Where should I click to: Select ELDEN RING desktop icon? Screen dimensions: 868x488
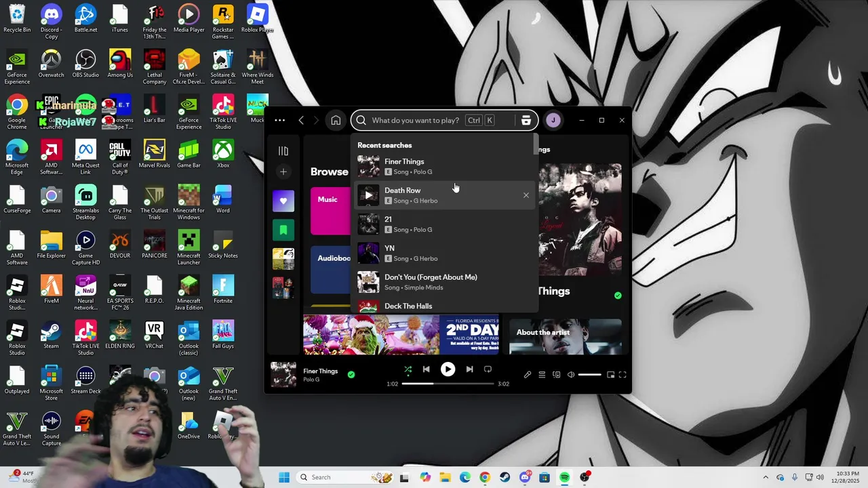pyautogui.click(x=120, y=335)
